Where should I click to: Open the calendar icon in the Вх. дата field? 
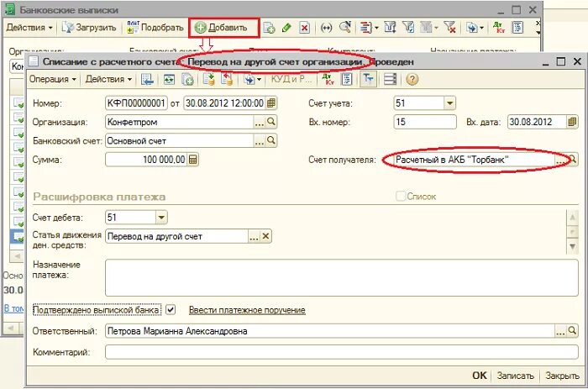coord(572,122)
